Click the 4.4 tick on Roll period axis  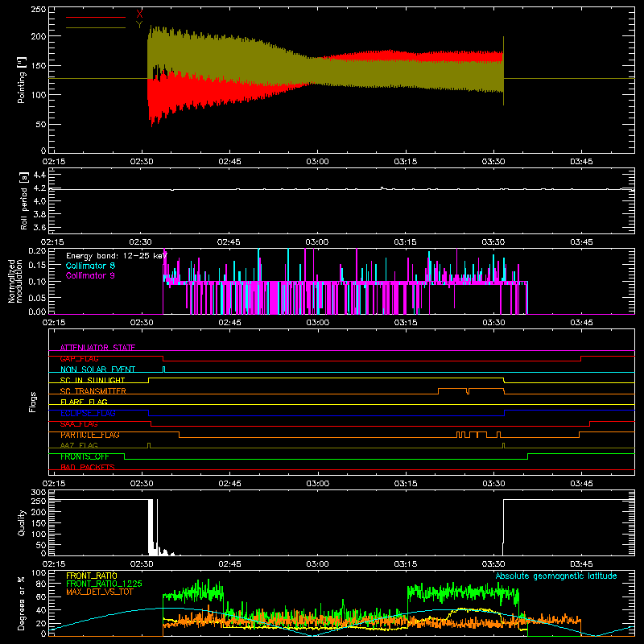click(x=39, y=175)
